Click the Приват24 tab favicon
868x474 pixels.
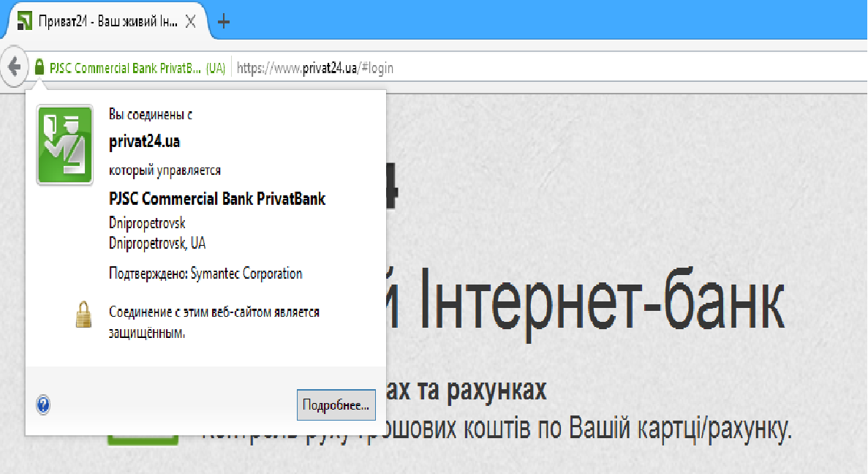25,22
